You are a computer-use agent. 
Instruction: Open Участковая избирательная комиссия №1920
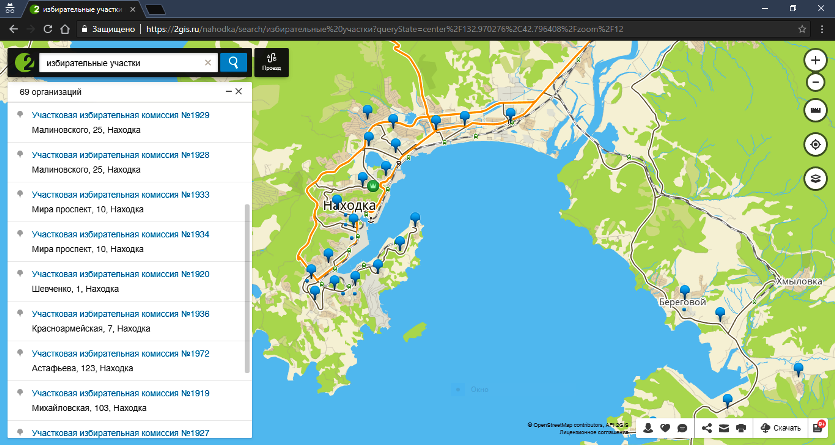pyautogui.click(x=120, y=274)
